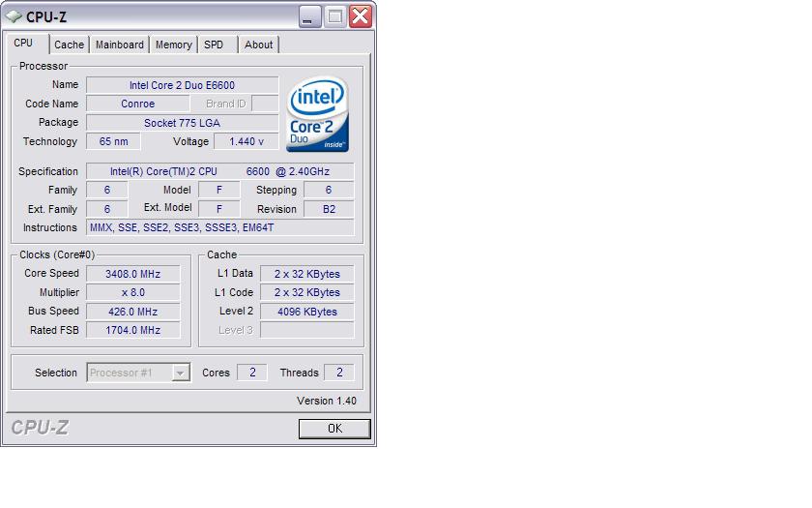Switch to the SPD tab
The width and height of the screenshot is (812, 508).
point(218,45)
